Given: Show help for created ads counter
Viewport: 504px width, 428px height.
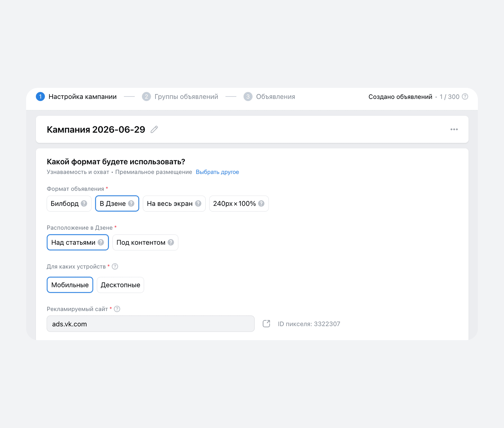Looking at the screenshot, I should click(465, 97).
